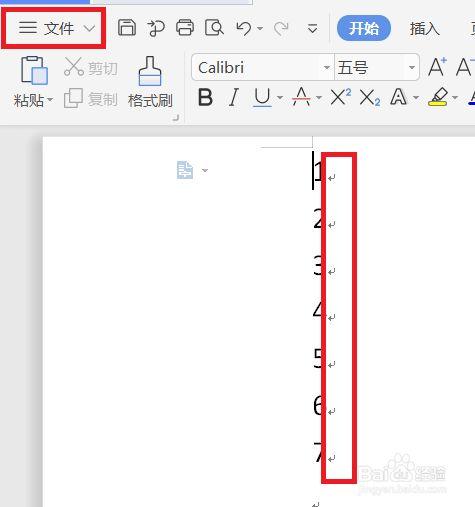The height and width of the screenshot is (507, 475).
Task: Toggle Bold formatting
Action: (205, 97)
